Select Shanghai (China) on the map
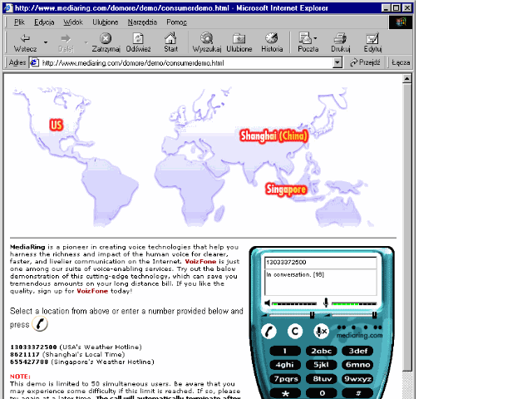 pyautogui.click(x=273, y=135)
